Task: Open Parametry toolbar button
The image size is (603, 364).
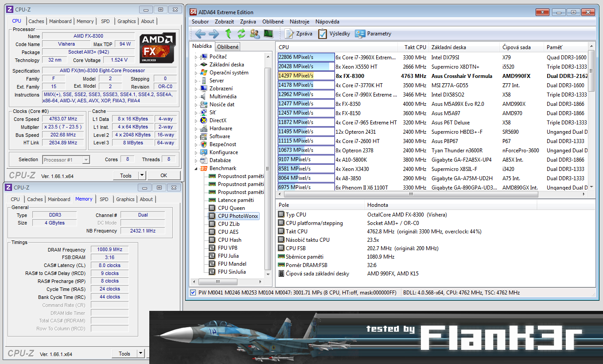Action: coord(373,34)
